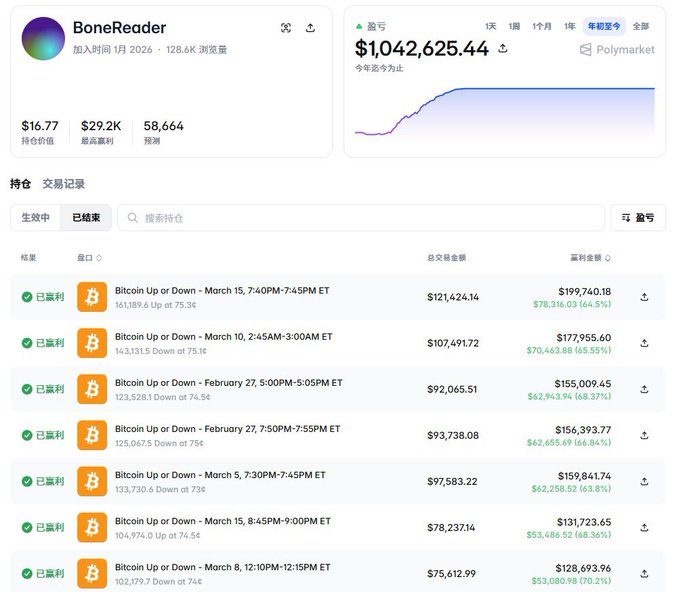Image resolution: width=679 pixels, height=592 pixels.
Task: Select the 年初至今 time range
Action: [604, 26]
